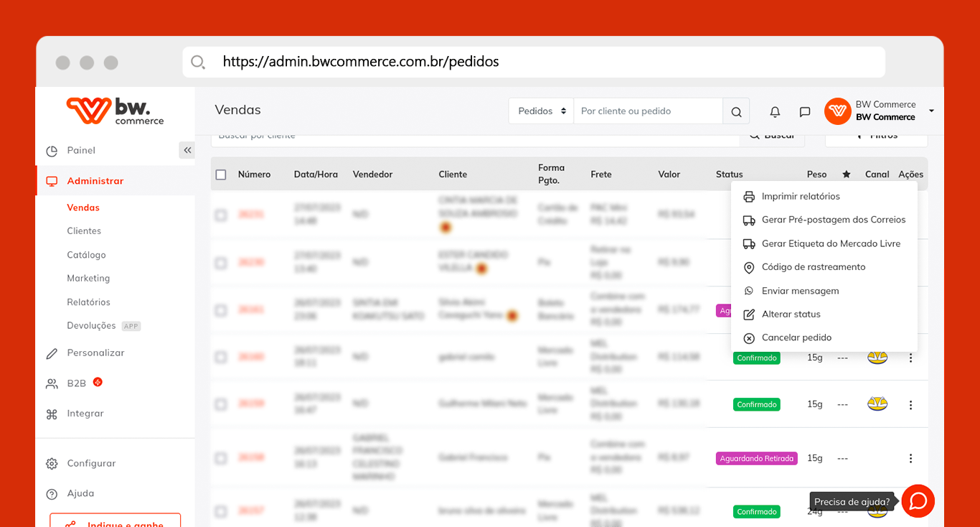Select all orders with header checkbox
This screenshot has width=980, height=527.
click(221, 174)
